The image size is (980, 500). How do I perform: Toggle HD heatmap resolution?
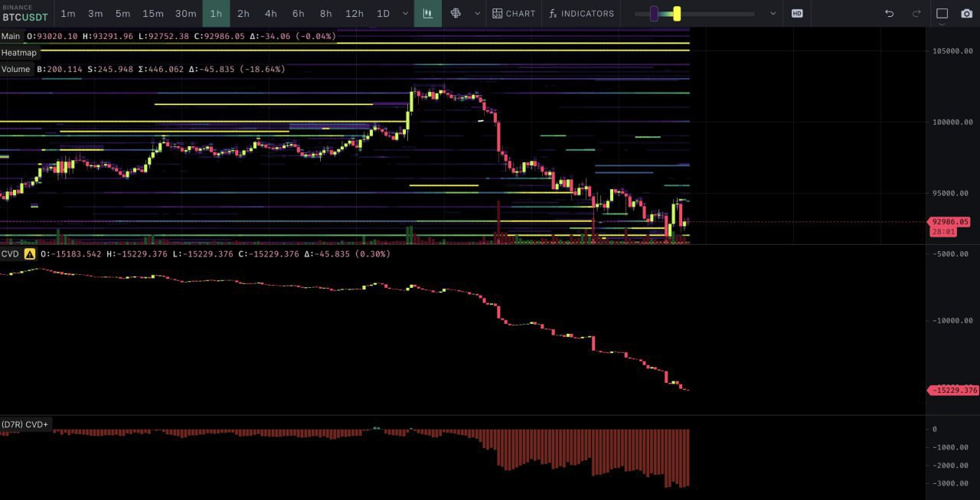[x=796, y=13]
